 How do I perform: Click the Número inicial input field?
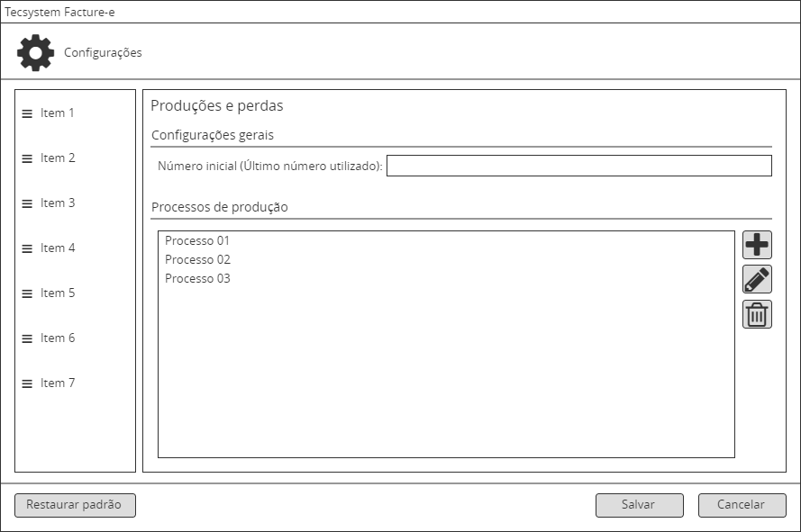tap(579, 166)
